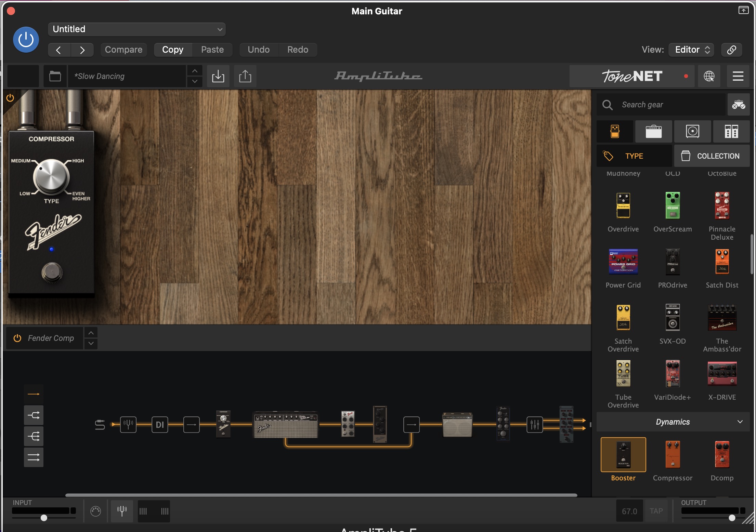Image resolution: width=756 pixels, height=532 pixels.
Task: Switch to the COLLECTION tab
Action: (x=712, y=156)
